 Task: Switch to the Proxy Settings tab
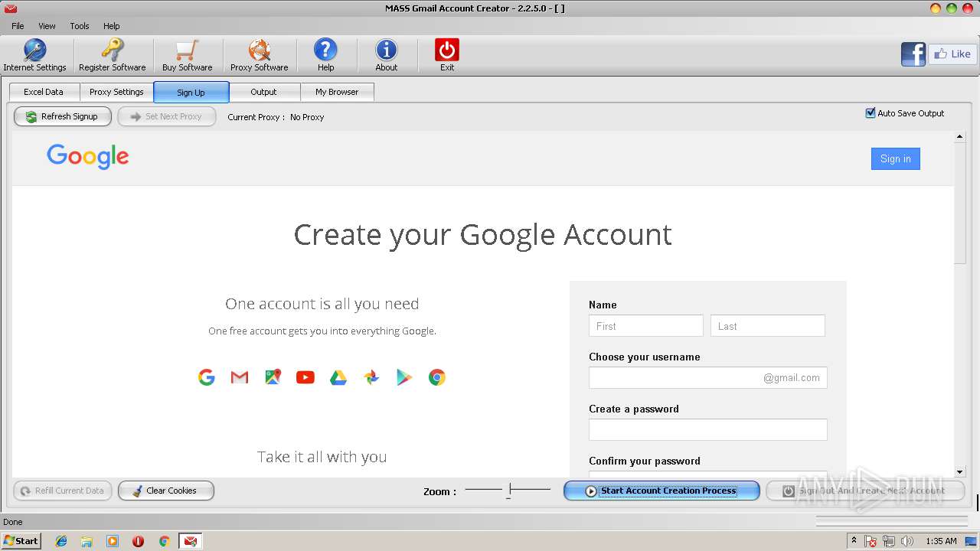(x=116, y=92)
